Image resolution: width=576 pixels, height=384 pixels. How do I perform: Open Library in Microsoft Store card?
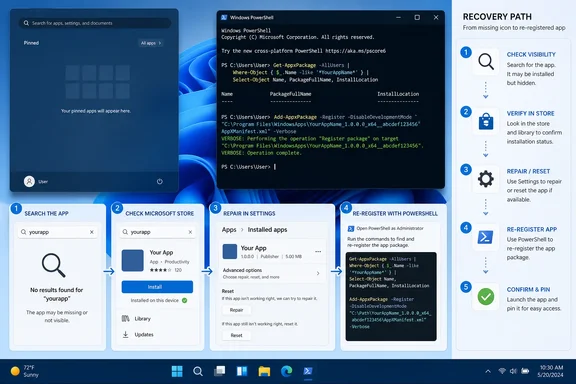point(137,319)
